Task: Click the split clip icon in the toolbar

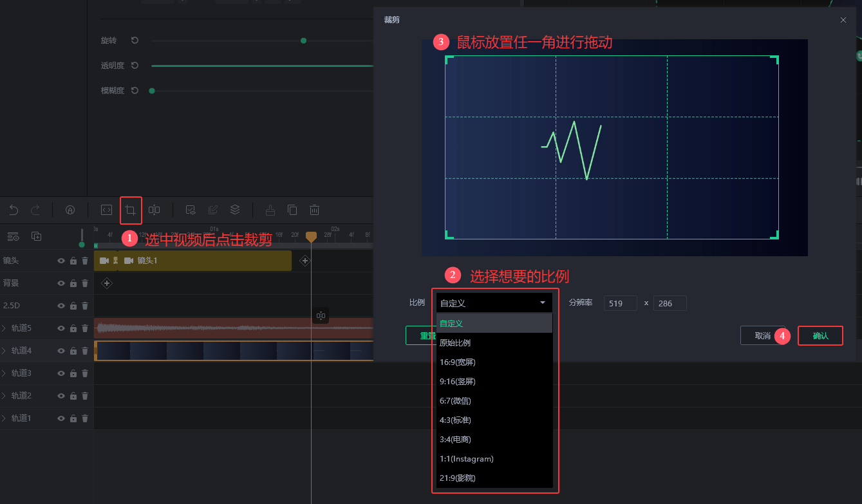Action: (155, 210)
